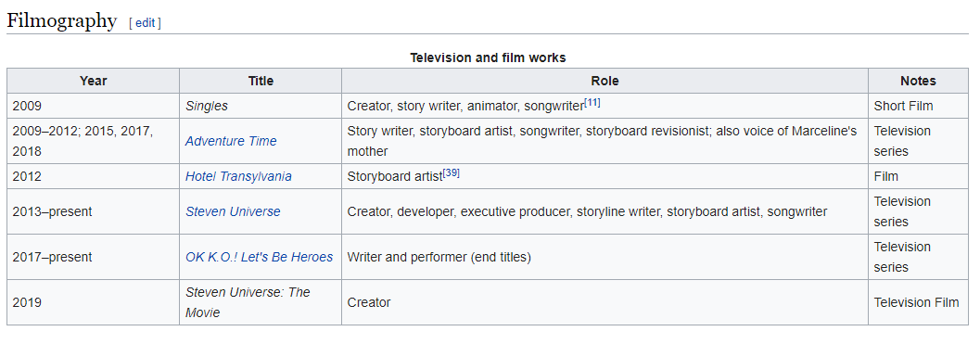Screen dimensions: 980x344
Task: Click the 2013–present year cell
Action: coord(93,212)
